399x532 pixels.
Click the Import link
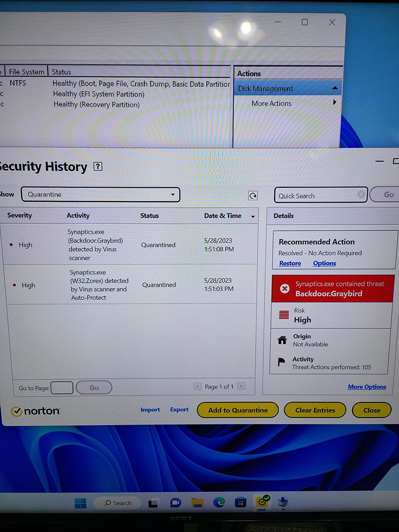(150, 410)
